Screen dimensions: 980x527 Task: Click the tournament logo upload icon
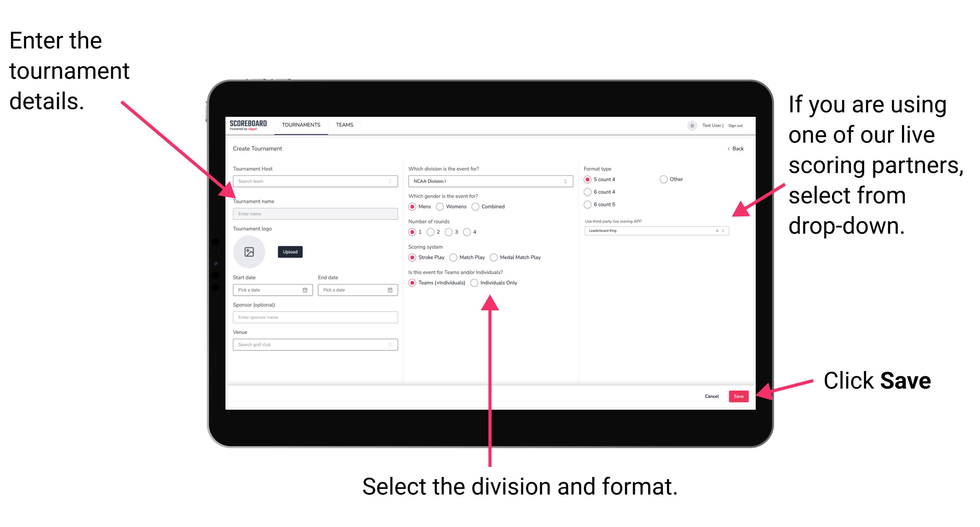tap(249, 252)
